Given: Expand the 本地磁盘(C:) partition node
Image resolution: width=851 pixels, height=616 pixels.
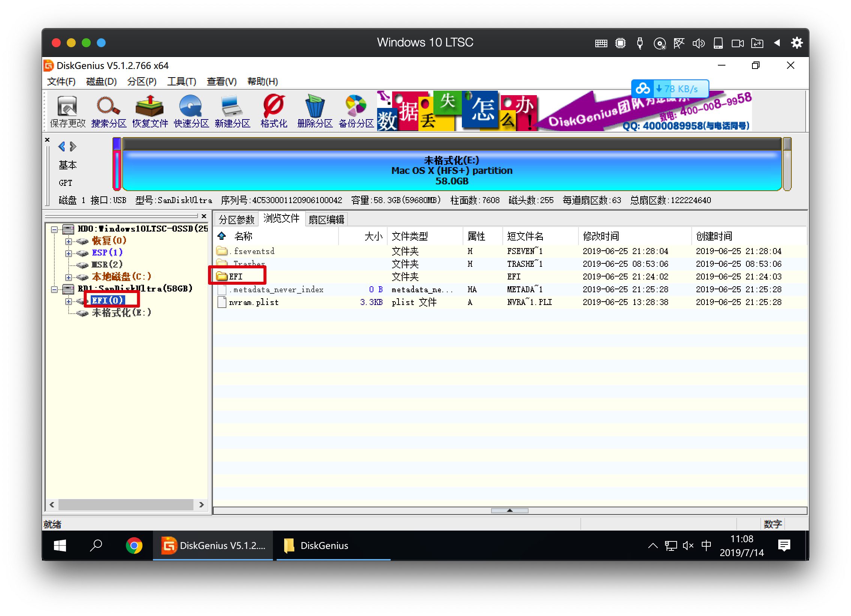Looking at the screenshot, I should tap(68, 277).
